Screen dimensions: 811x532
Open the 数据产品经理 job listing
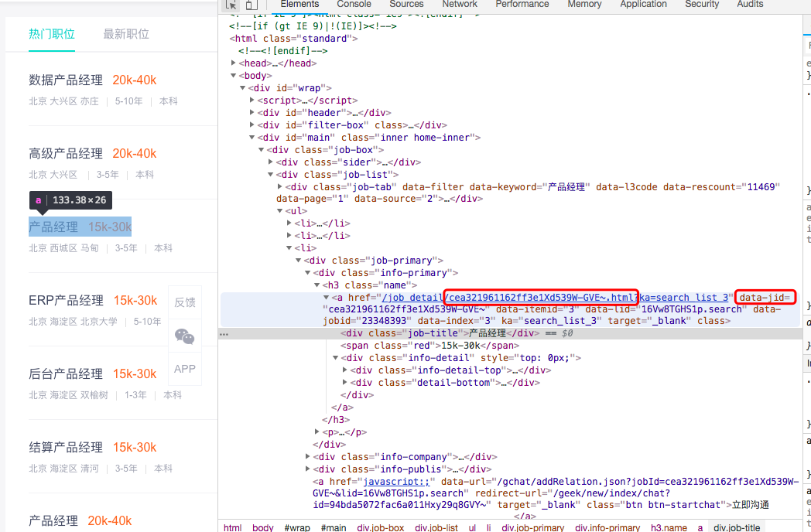(66, 80)
